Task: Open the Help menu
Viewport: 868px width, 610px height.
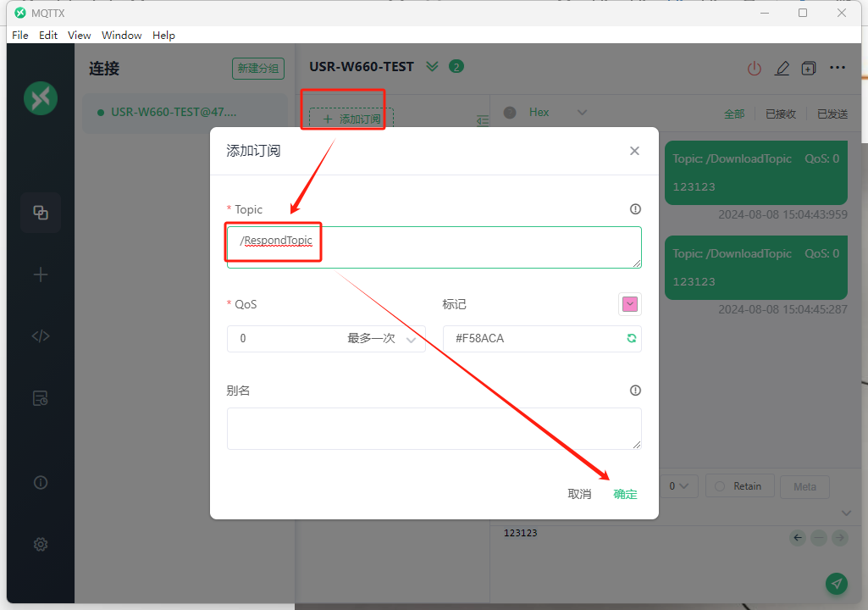Action: tap(163, 35)
